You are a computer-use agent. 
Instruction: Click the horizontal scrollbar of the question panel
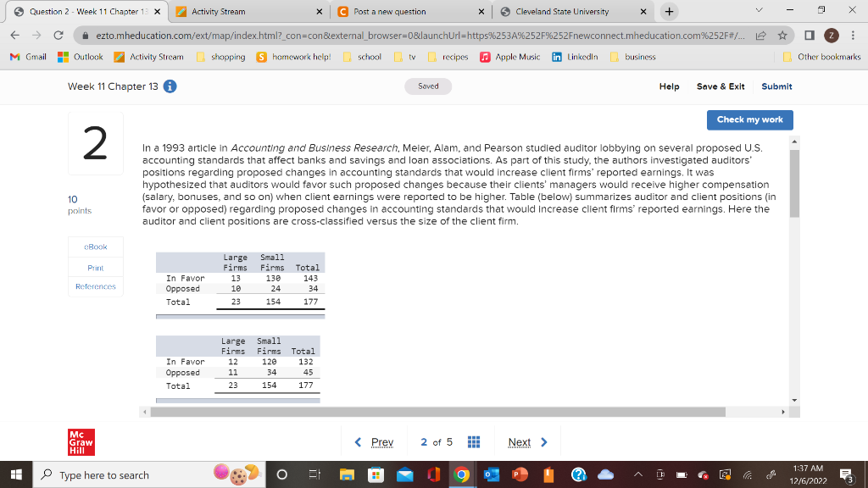438,413
